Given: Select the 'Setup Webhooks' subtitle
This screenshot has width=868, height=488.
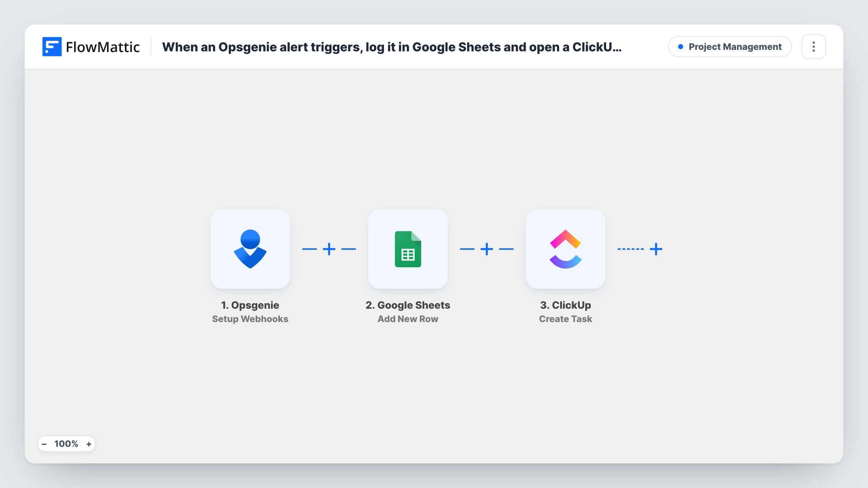Looking at the screenshot, I should coord(250,319).
